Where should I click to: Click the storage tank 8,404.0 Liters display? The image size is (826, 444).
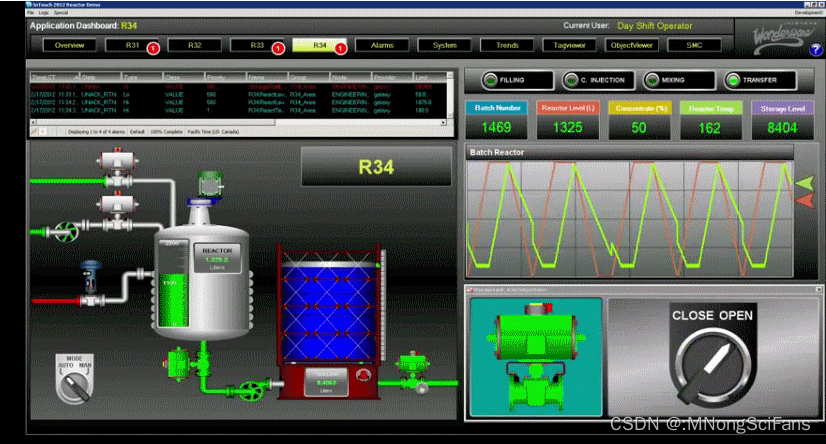[x=326, y=382]
